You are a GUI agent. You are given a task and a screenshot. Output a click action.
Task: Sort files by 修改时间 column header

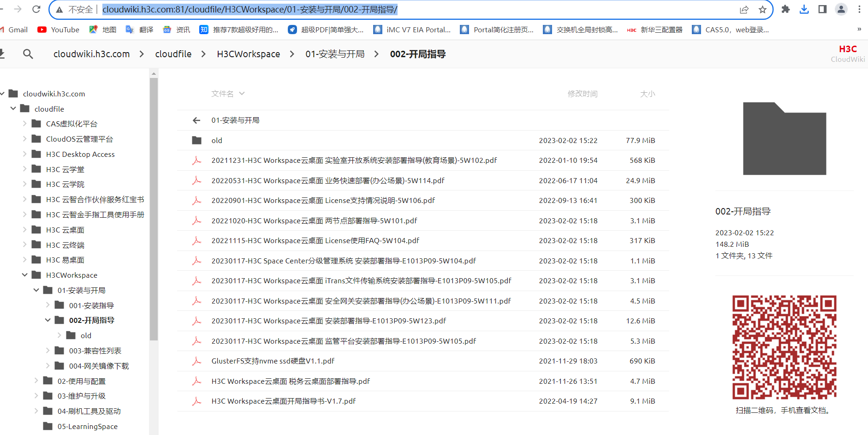pyautogui.click(x=582, y=94)
